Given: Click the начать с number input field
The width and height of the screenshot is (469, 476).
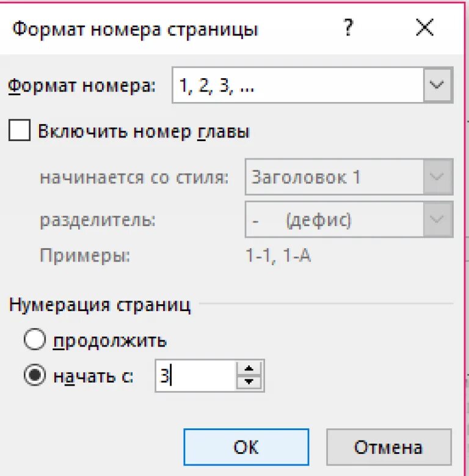Looking at the screenshot, I should [x=195, y=376].
